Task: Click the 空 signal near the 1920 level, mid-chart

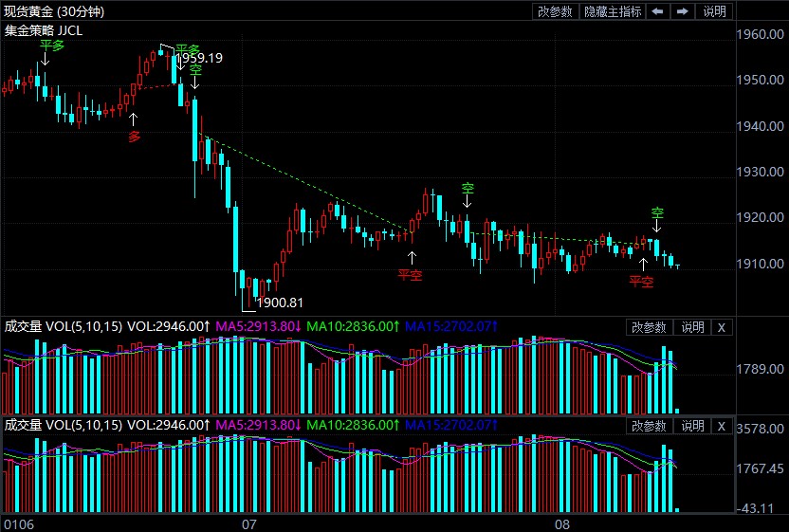Action: pos(468,188)
